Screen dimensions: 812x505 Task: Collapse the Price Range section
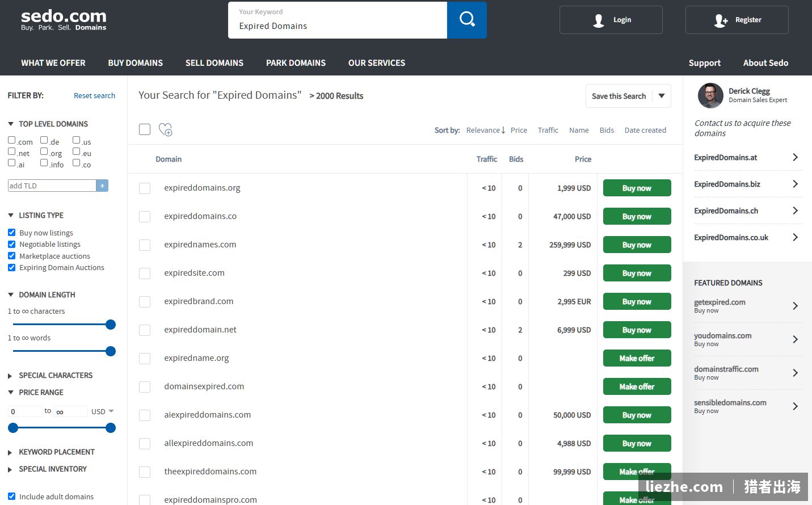pyautogui.click(x=11, y=392)
